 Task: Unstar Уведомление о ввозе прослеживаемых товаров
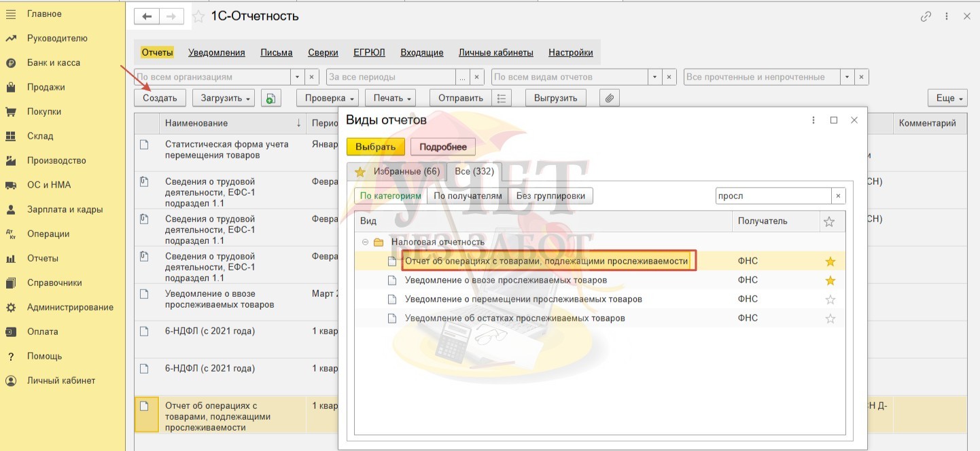pyautogui.click(x=829, y=281)
